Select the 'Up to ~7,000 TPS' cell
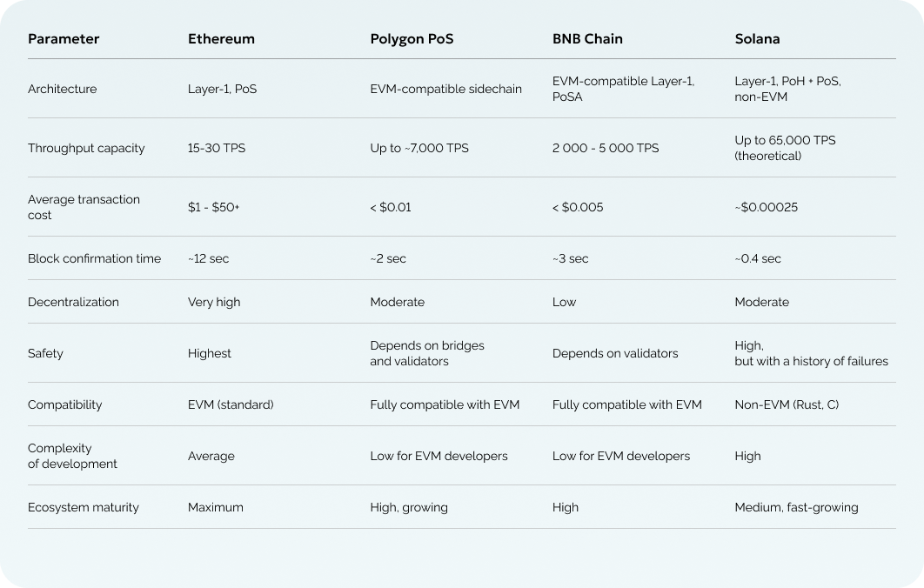924x588 pixels. pyautogui.click(x=419, y=148)
